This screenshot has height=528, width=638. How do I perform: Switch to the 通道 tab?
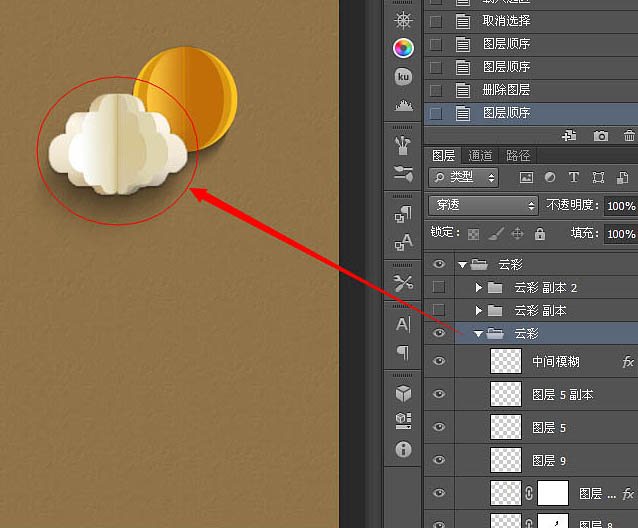tap(480, 155)
